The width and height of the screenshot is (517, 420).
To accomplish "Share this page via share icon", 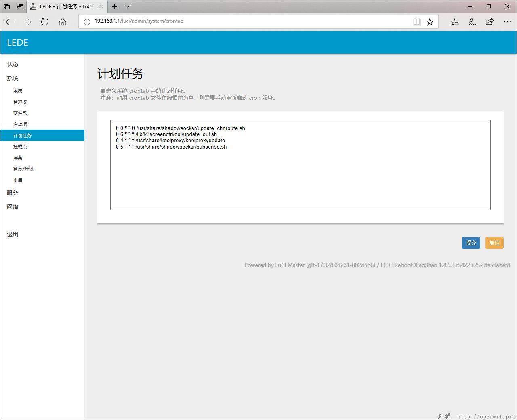I will coord(490,22).
